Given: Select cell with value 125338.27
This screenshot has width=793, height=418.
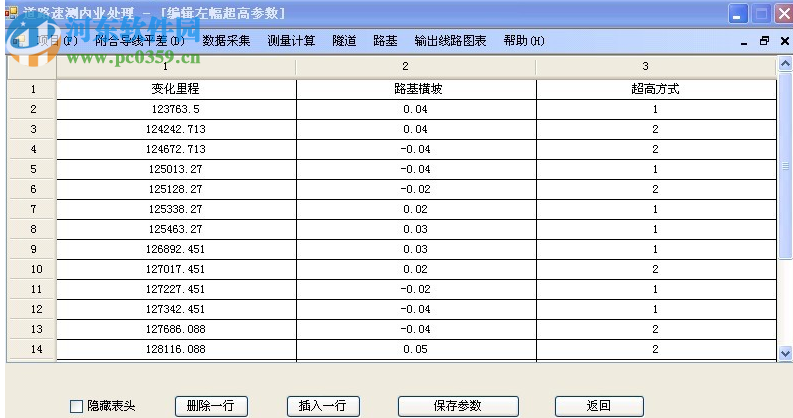Looking at the screenshot, I should [176, 209].
